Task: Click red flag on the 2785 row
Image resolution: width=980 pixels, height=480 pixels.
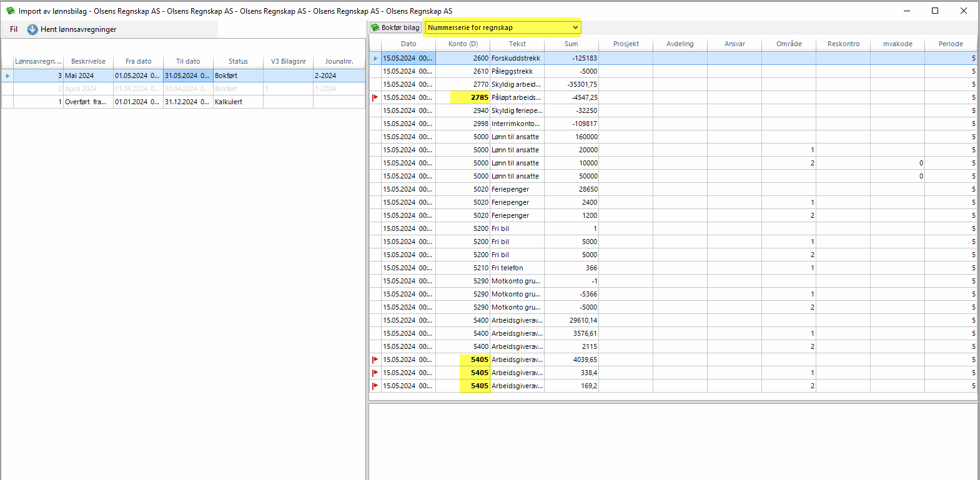Action: click(375, 97)
